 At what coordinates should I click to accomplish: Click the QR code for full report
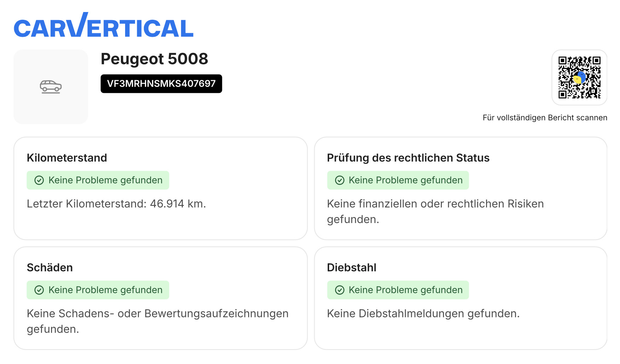[x=579, y=77]
